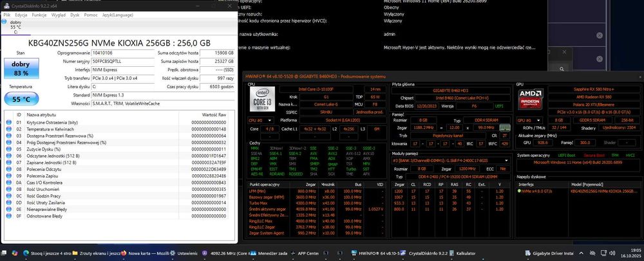Click status orb for Odnotowane Błędy row
Screen dimensions: 644x261
coord(9,216)
